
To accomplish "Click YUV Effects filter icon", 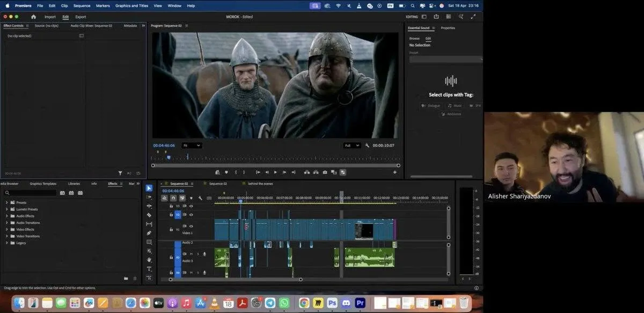I will [80, 193].
